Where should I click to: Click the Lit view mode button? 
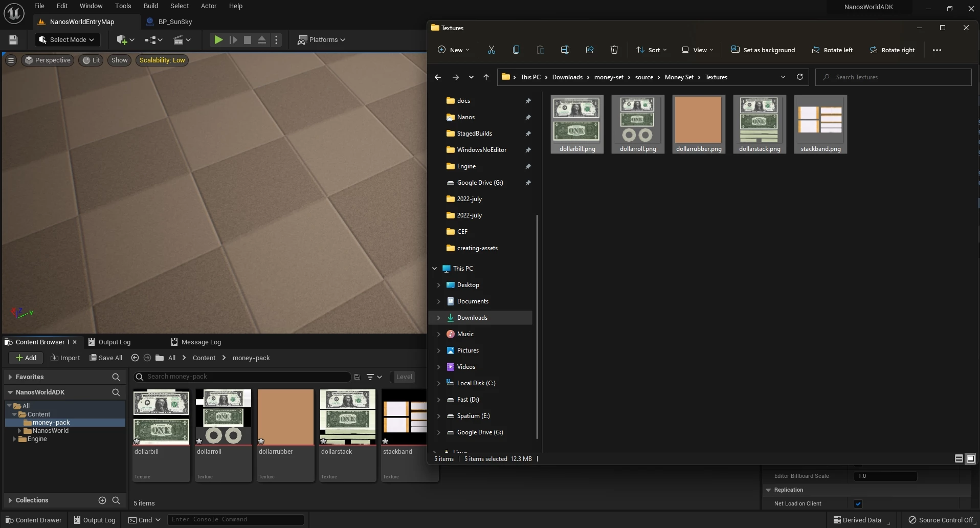click(x=92, y=60)
